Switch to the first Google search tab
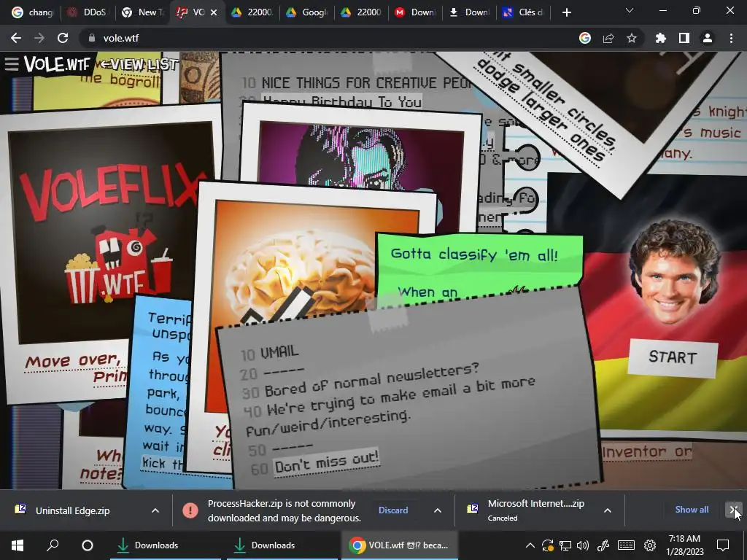Image resolution: width=747 pixels, height=560 pixels. tap(32, 12)
